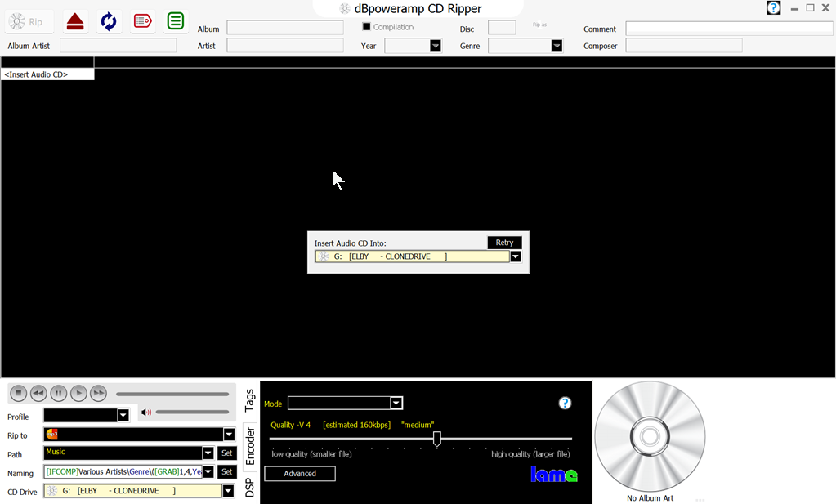Click the encoder quality slider handle
This screenshot has height=504, width=836.
click(437, 439)
